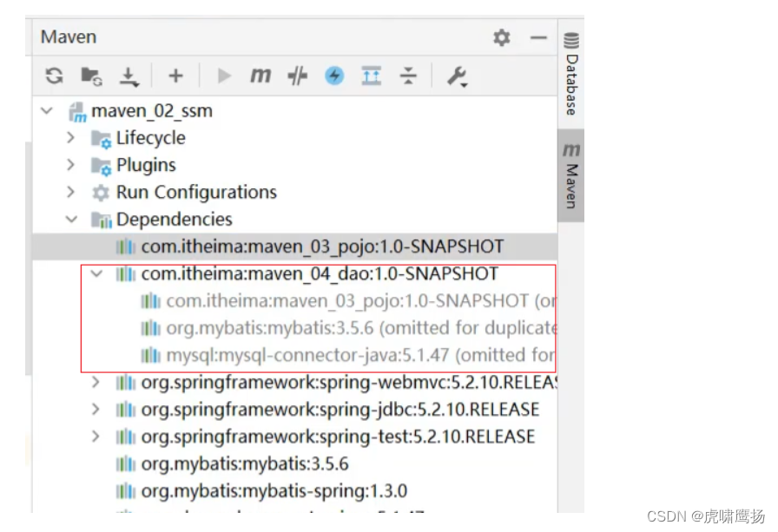Click the maven_02_ssm module icon
This screenshot has height=532, width=778.
click(77, 112)
